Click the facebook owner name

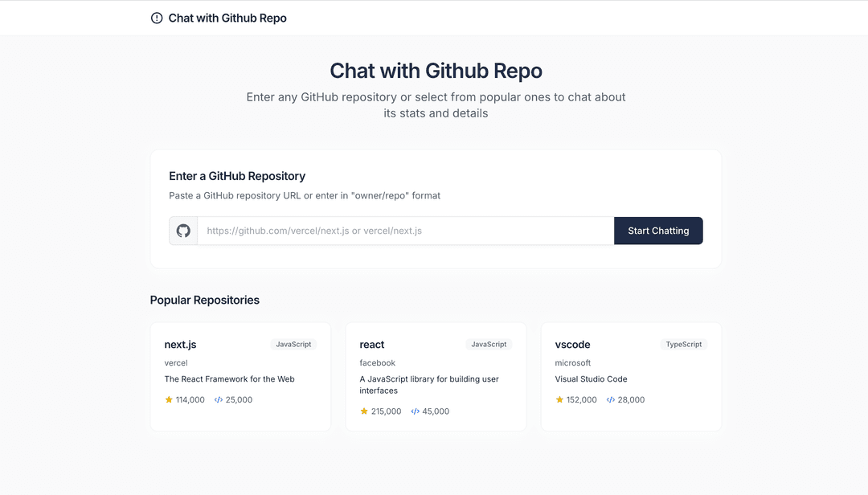tap(378, 362)
